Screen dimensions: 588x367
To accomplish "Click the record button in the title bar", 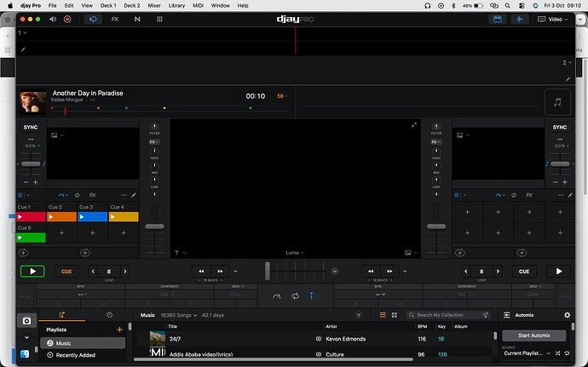I will 67,18.
